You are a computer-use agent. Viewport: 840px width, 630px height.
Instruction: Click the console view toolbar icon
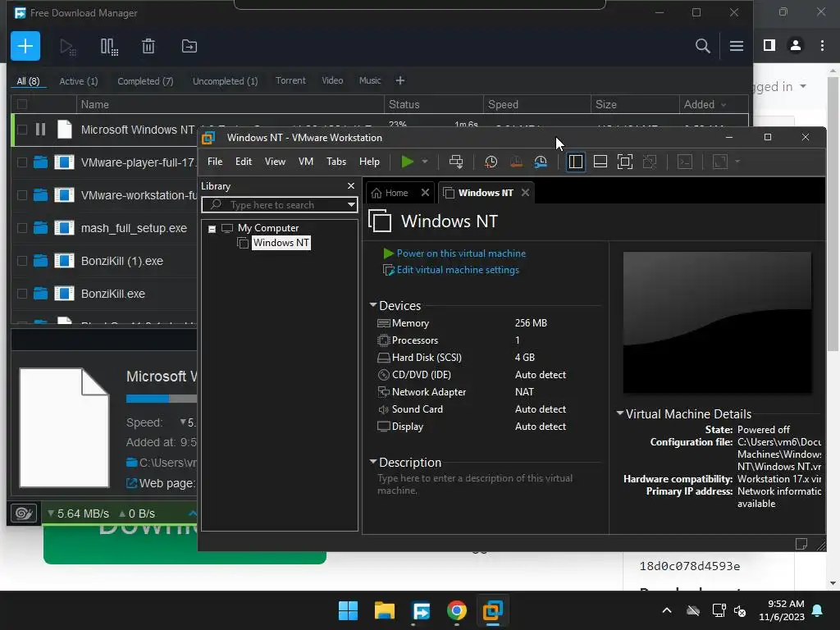(x=685, y=162)
